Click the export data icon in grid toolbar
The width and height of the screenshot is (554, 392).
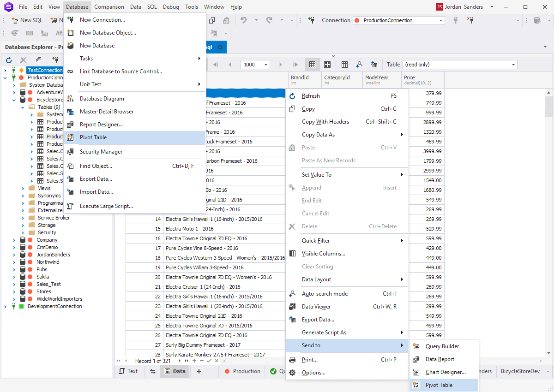(374, 65)
